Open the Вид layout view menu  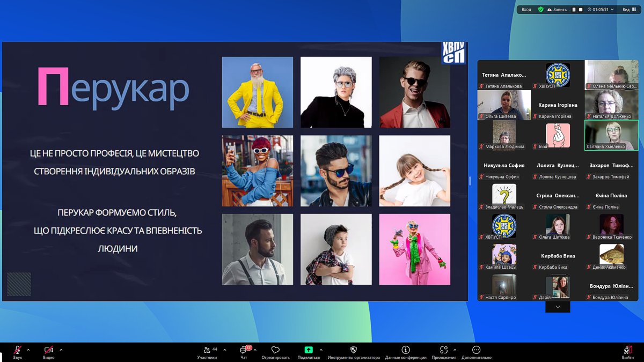pos(629,10)
